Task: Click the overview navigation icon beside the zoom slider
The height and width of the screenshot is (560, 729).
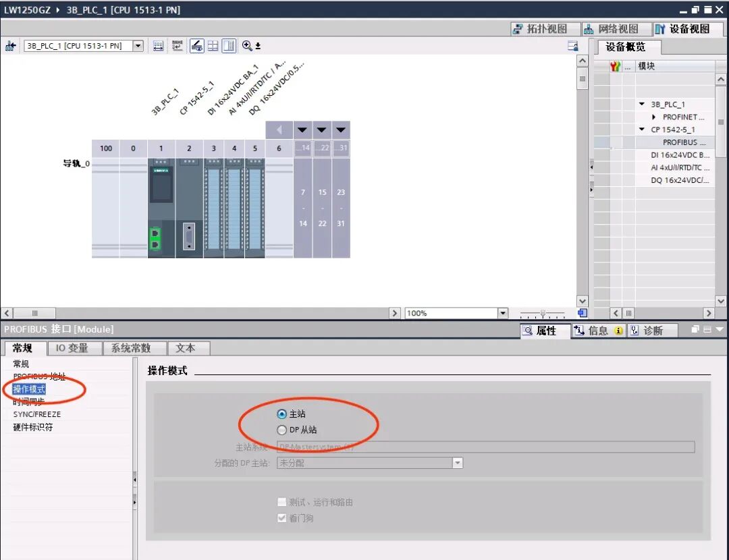Action: [x=582, y=313]
